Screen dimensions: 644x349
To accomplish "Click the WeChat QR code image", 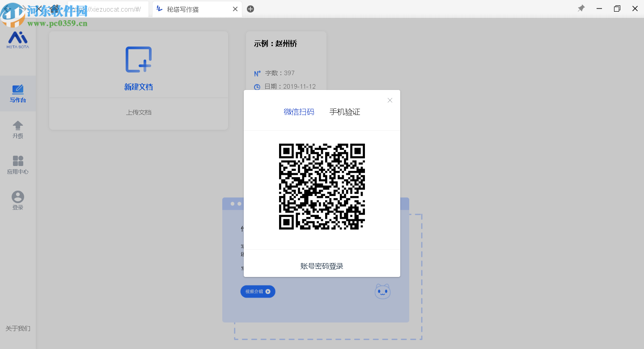I will coord(322,187).
